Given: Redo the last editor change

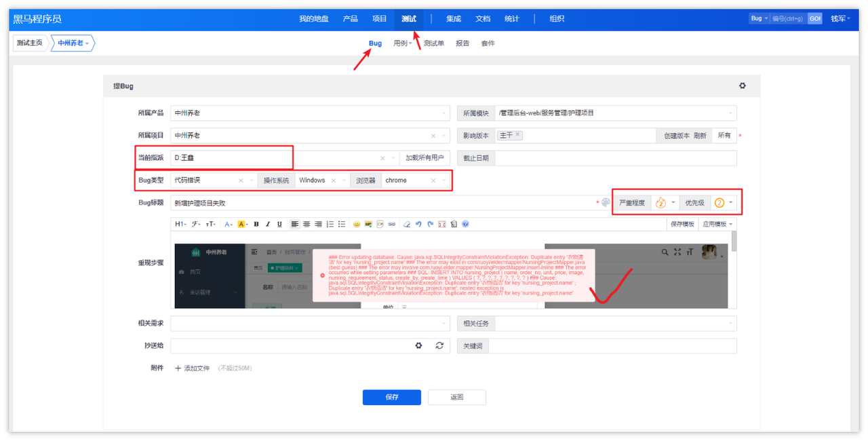Looking at the screenshot, I should 430,224.
